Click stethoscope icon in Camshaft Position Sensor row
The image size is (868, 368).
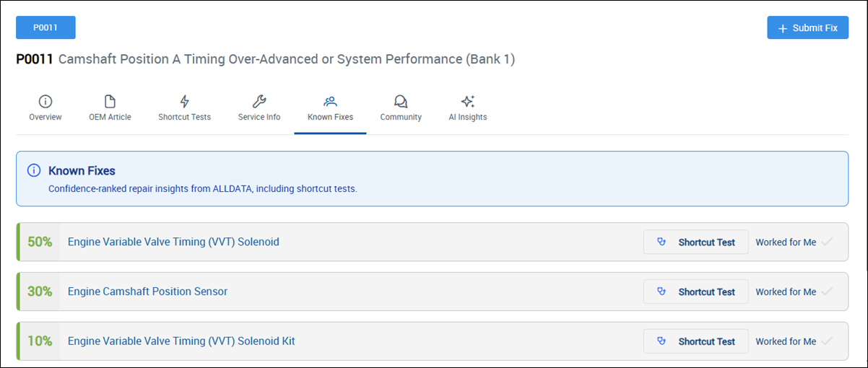661,292
